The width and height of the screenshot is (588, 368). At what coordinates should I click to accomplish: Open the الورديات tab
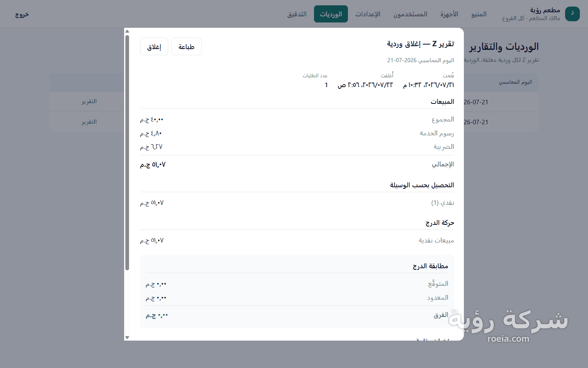[331, 14]
